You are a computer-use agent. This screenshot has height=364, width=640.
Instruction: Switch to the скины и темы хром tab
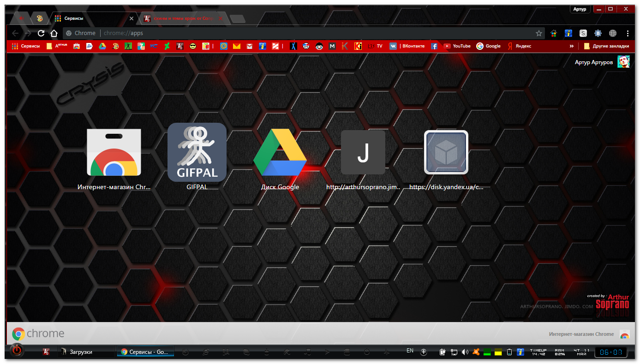point(183,19)
